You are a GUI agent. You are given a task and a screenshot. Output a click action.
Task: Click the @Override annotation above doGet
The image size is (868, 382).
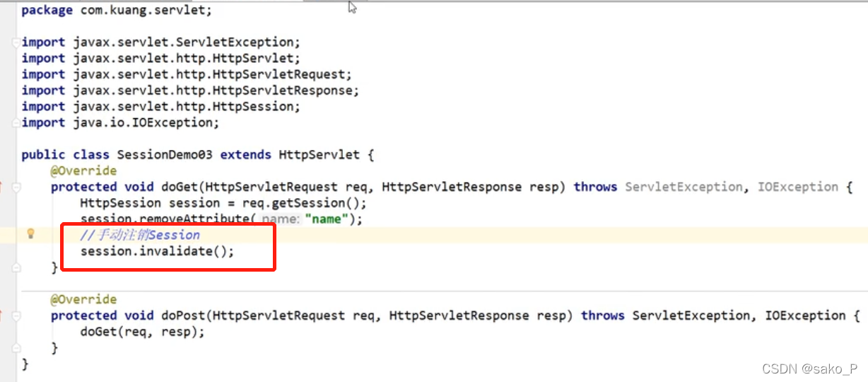click(83, 171)
